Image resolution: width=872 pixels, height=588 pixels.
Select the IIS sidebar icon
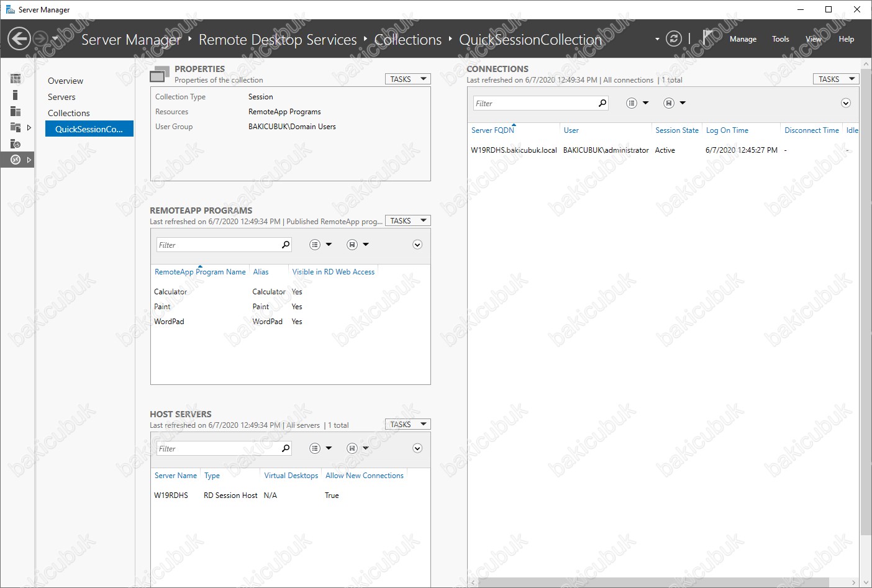coord(16,143)
